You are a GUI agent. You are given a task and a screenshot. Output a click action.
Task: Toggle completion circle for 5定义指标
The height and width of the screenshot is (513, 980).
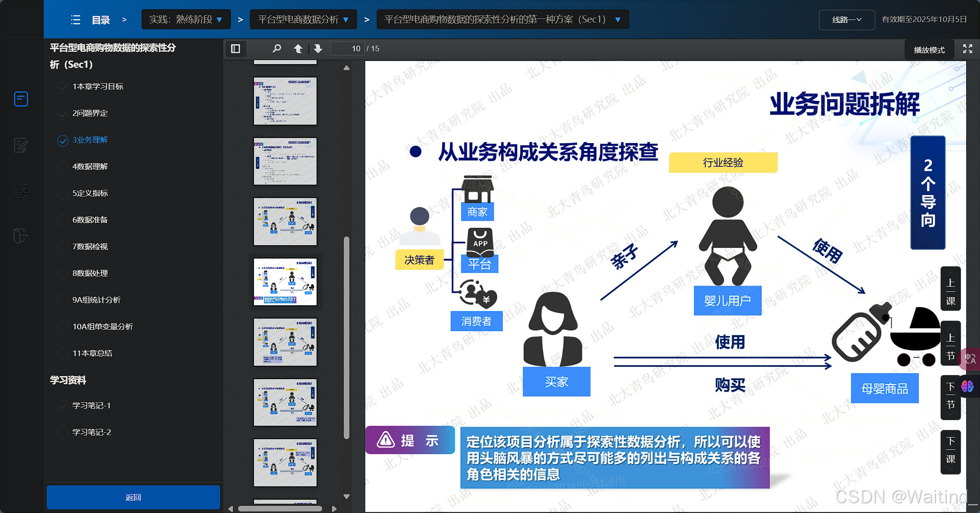(x=63, y=194)
